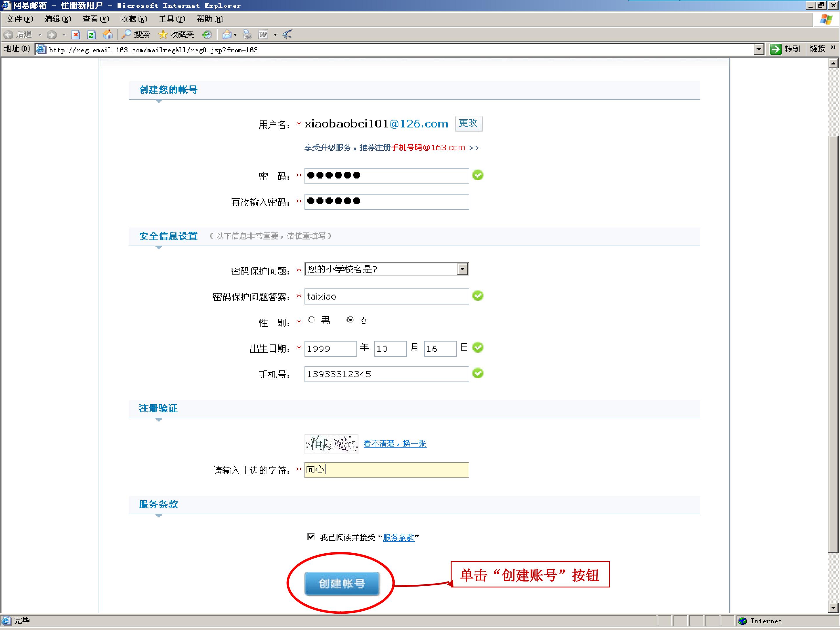
Task: Click the Windows flag logo
Action: (826, 19)
